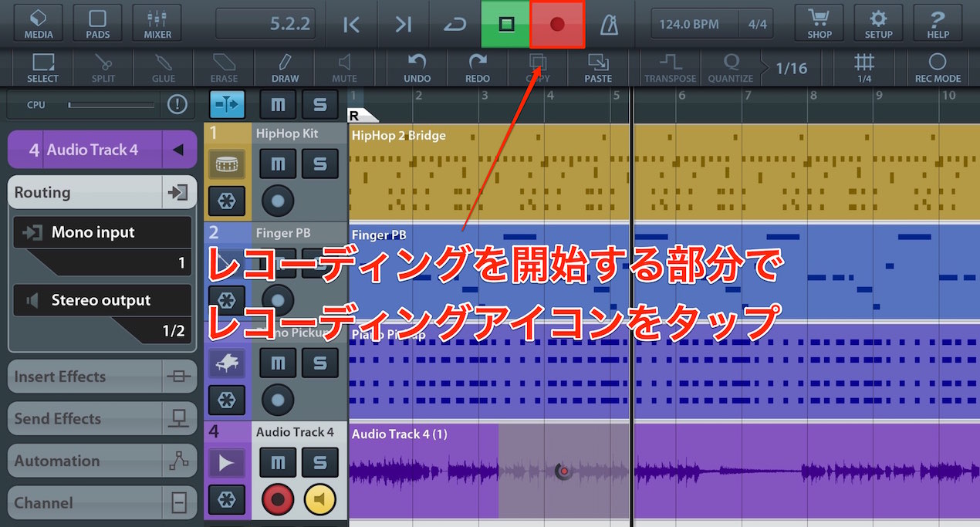The image size is (980, 527).
Task: Activate the DRAW pencil tool
Action: [285, 68]
